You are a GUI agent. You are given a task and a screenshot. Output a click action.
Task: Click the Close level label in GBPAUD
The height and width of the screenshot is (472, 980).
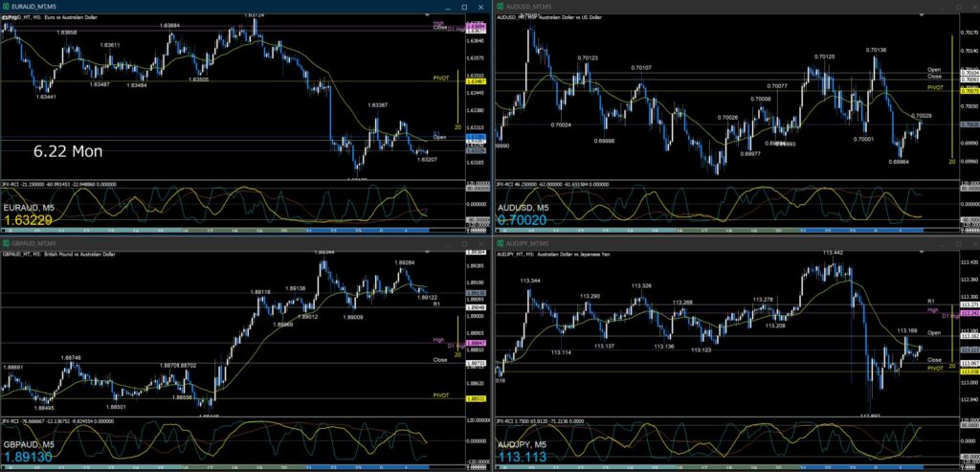pyautogui.click(x=440, y=359)
